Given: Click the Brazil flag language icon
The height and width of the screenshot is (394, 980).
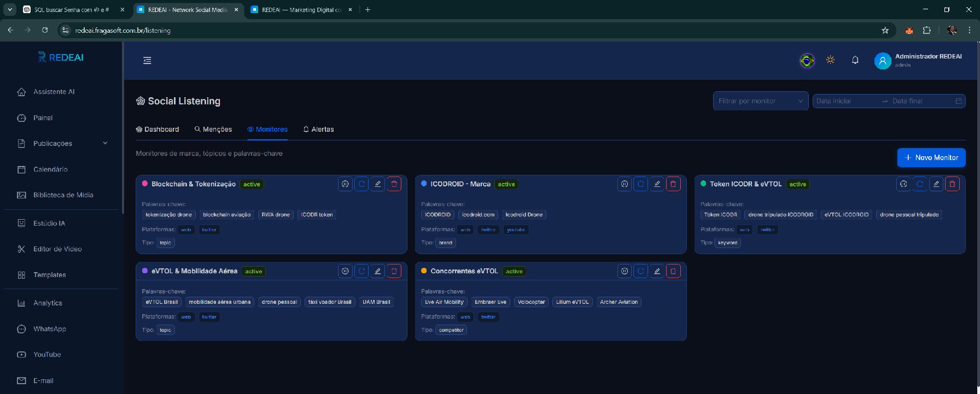Looking at the screenshot, I should (x=807, y=60).
